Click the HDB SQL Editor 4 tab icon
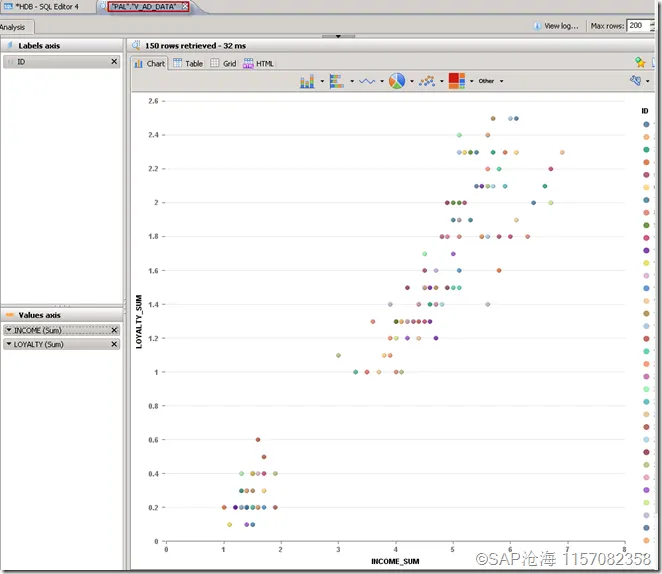 (8, 6)
